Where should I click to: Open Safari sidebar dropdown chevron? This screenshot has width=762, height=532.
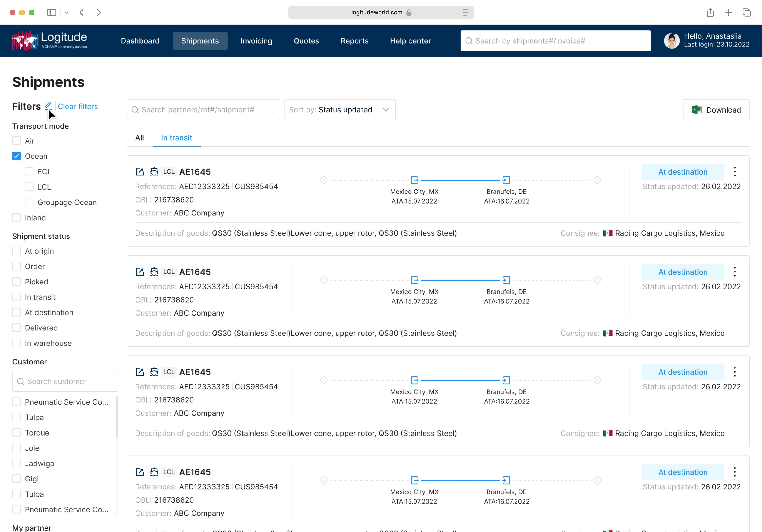[x=66, y=13]
